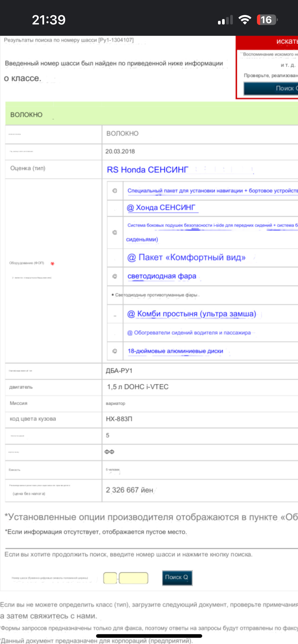The height and width of the screenshot is (644, 298).
Task: Follow the Пакет «Комфортный вид» link
Action: coord(186,258)
